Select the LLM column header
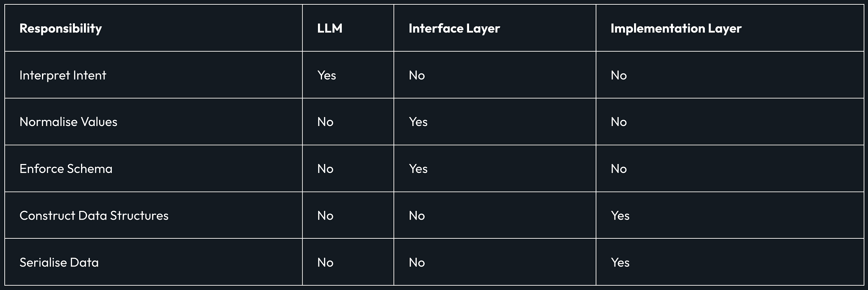 (x=330, y=29)
